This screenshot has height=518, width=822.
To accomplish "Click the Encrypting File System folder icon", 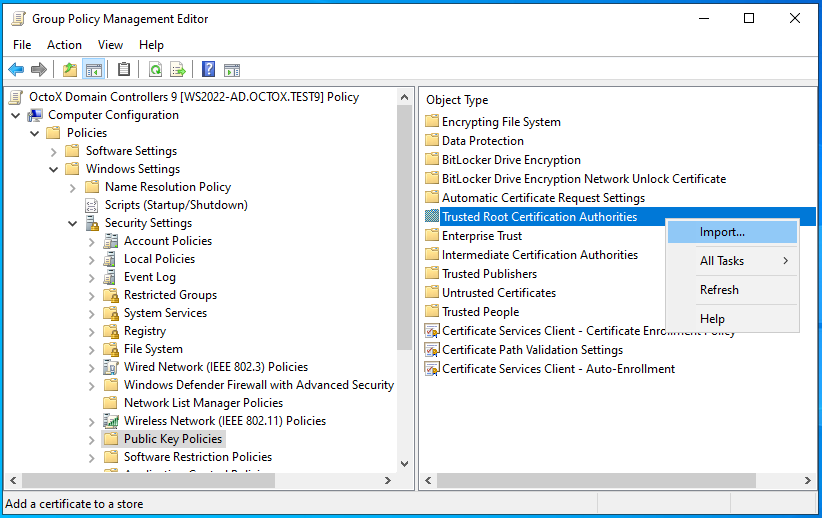I will click(x=432, y=122).
